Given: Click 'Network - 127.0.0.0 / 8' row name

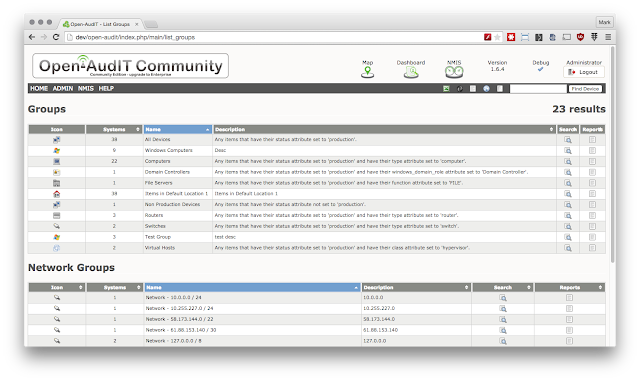Looking at the screenshot, I should (x=173, y=341).
